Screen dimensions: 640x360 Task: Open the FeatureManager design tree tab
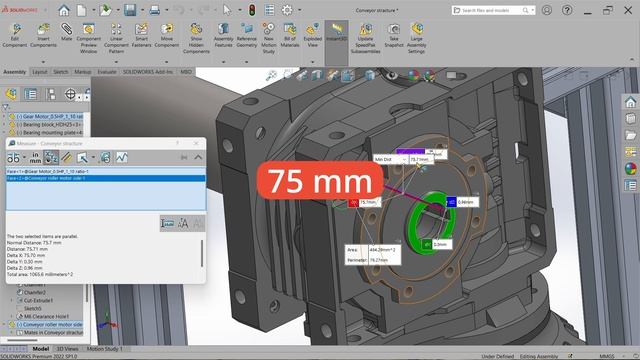pyautogui.click(x=11, y=94)
